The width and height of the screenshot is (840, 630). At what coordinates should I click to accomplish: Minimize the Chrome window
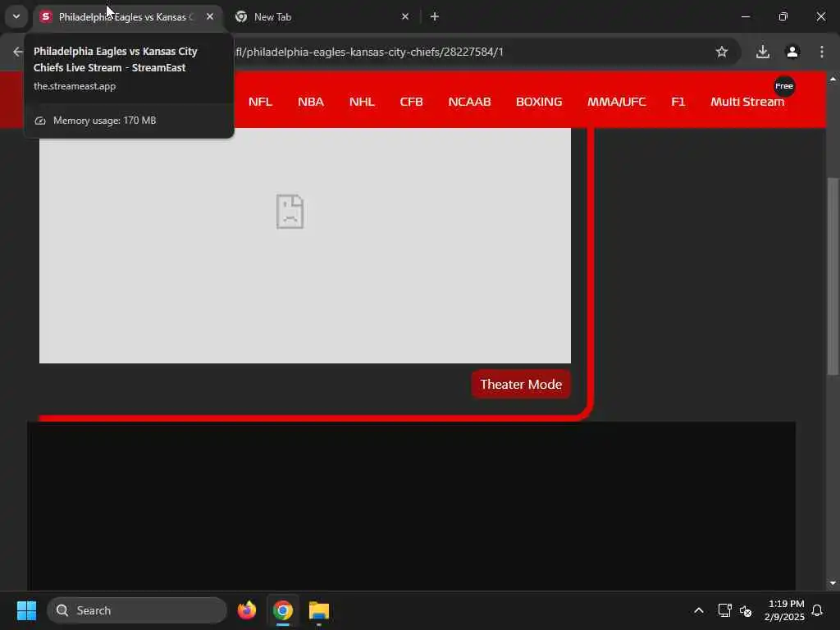[745, 16]
